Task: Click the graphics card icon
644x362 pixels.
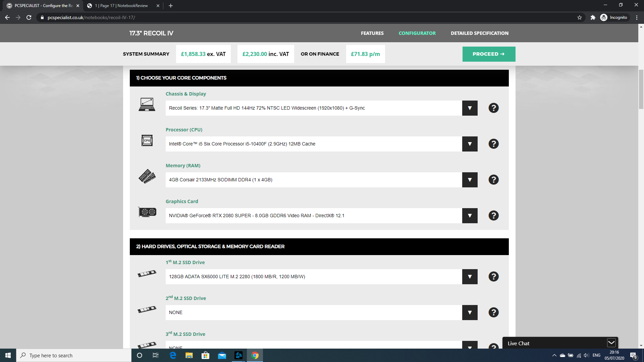Action: click(x=147, y=212)
